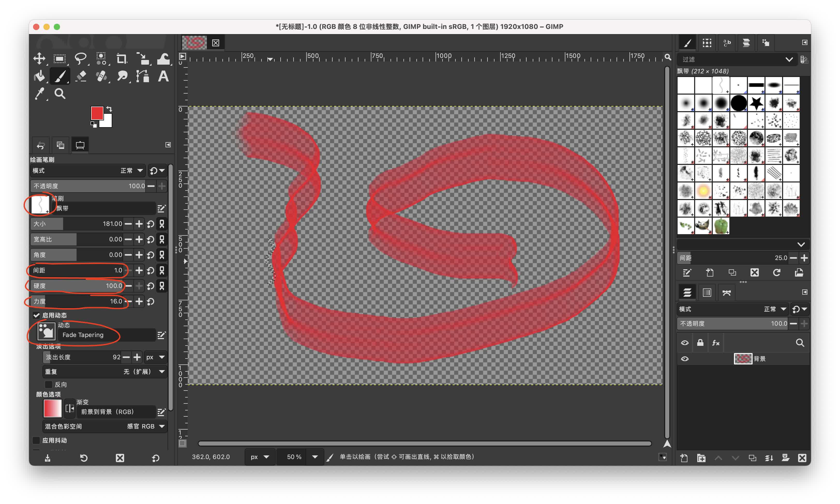This screenshot has width=840, height=504.
Task: Switch to the Patterns dock tab
Action: (x=707, y=43)
